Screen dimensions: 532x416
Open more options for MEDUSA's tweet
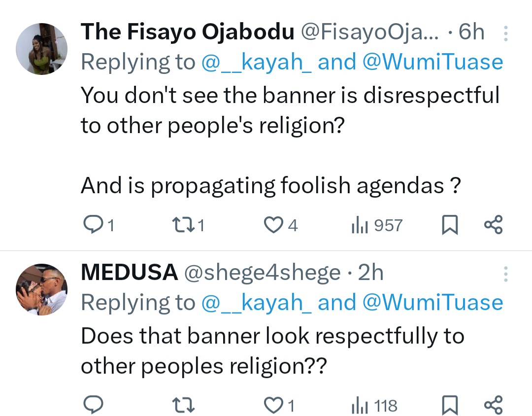pyautogui.click(x=505, y=274)
